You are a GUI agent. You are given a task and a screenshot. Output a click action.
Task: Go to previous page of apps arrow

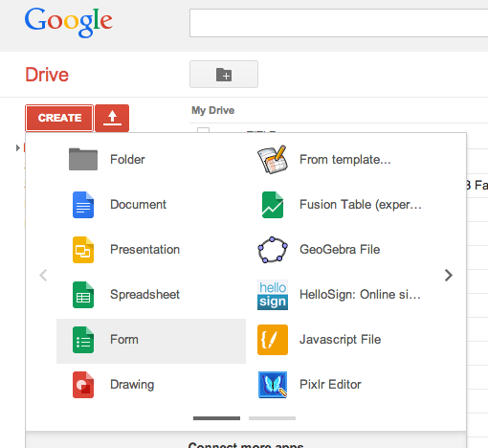coord(43,275)
